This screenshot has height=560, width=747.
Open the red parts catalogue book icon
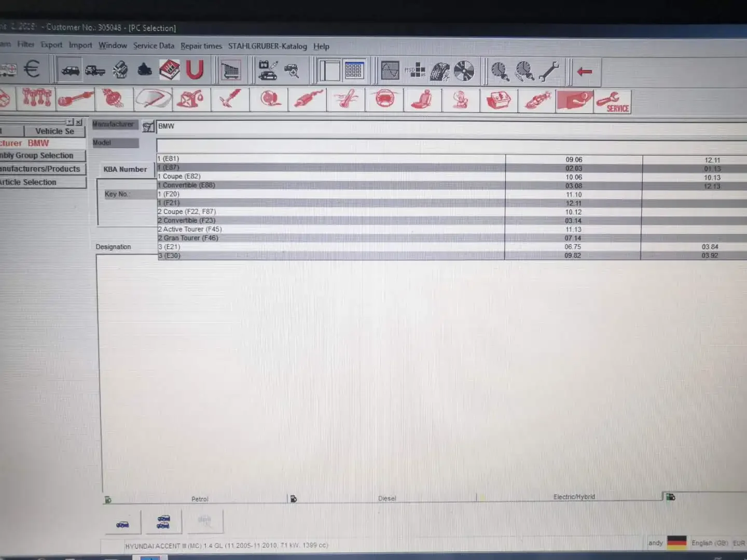[170, 70]
